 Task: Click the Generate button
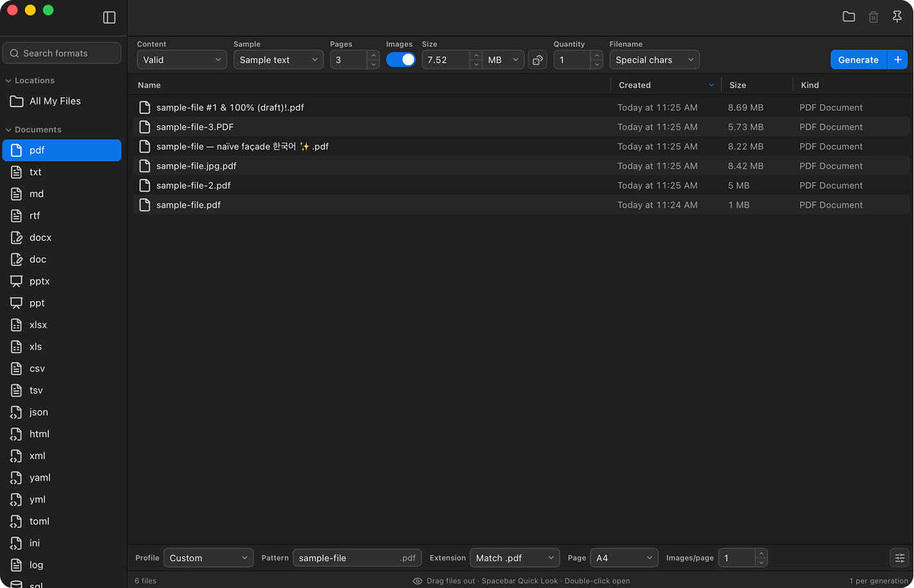[858, 60]
